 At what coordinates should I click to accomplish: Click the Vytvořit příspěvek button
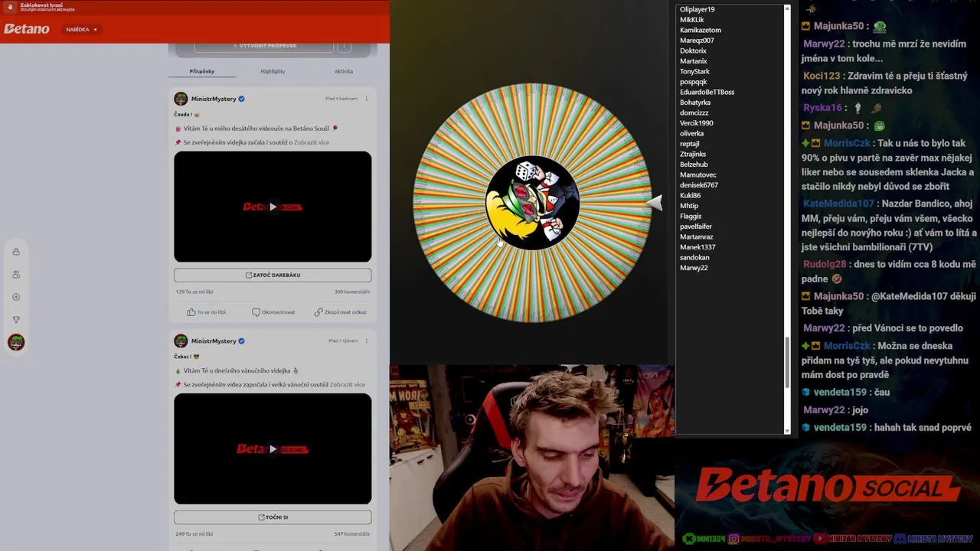(264, 46)
